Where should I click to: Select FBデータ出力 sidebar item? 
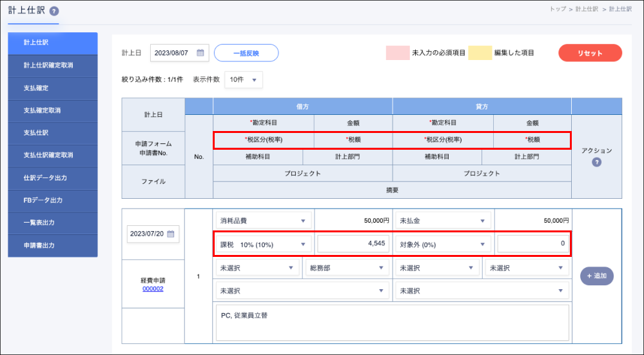[x=53, y=200]
